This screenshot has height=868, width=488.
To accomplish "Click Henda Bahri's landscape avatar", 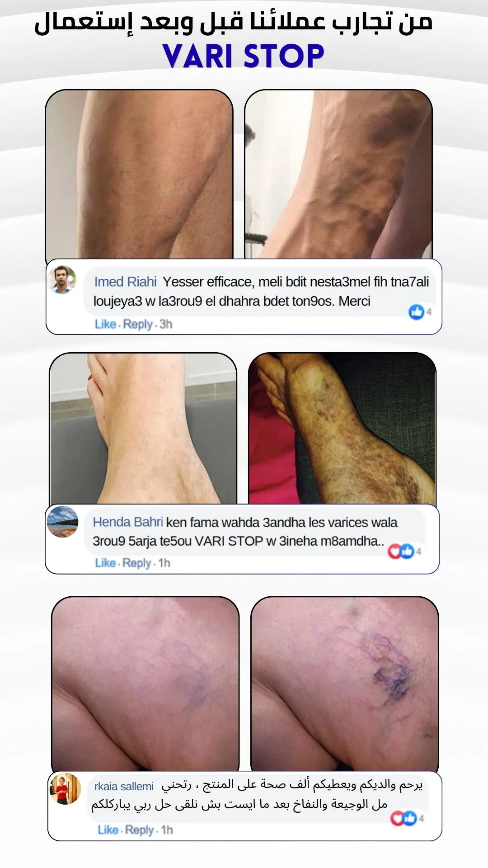I will pyautogui.click(x=63, y=522).
